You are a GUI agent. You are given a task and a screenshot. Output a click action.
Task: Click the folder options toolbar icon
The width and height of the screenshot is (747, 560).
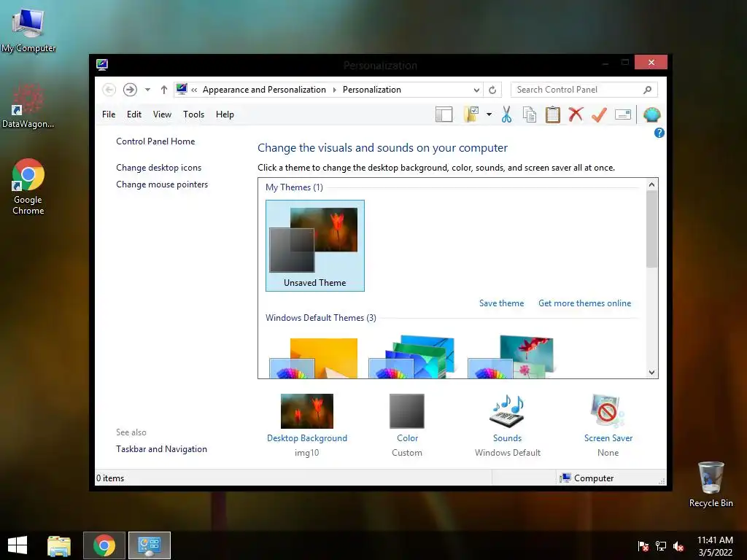(471, 114)
